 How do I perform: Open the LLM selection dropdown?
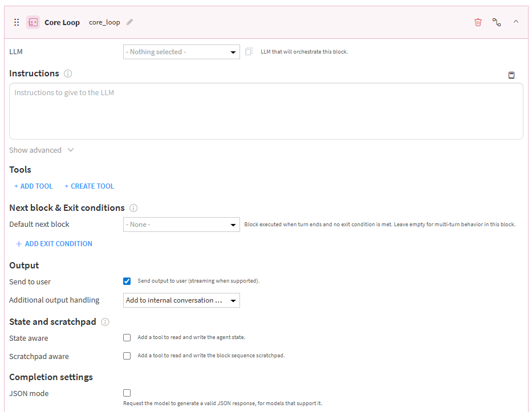181,52
